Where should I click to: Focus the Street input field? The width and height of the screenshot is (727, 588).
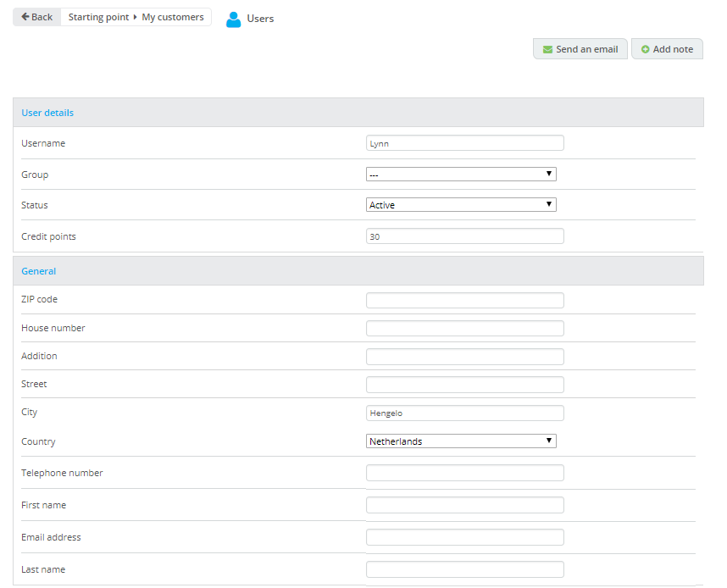coord(464,385)
